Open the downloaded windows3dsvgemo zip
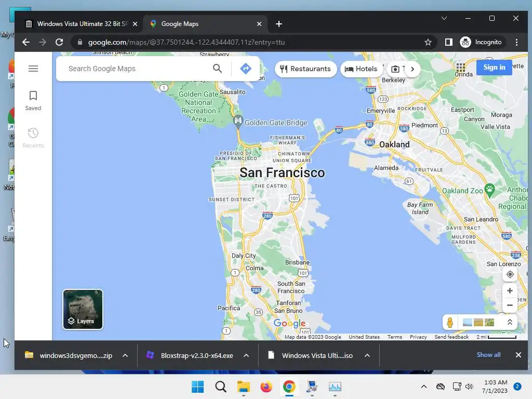Image resolution: width=532 pixels, height=399 pixels. 69,355
